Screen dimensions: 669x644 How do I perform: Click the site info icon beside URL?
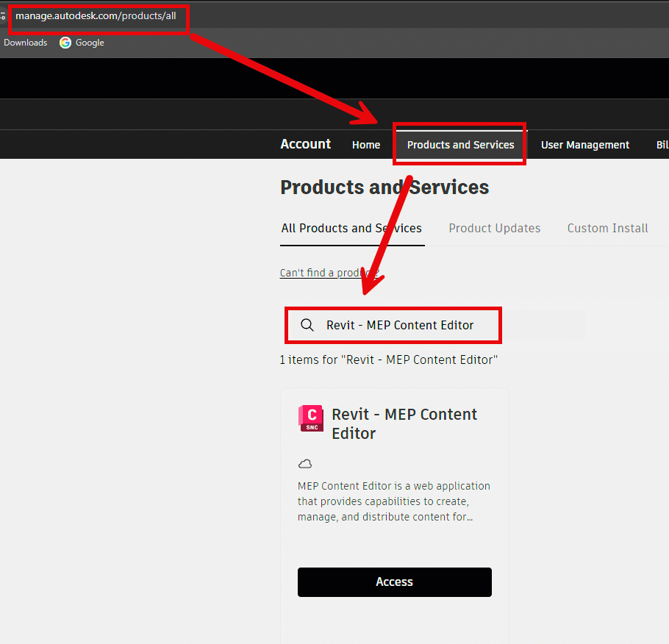tap(3, 15)
